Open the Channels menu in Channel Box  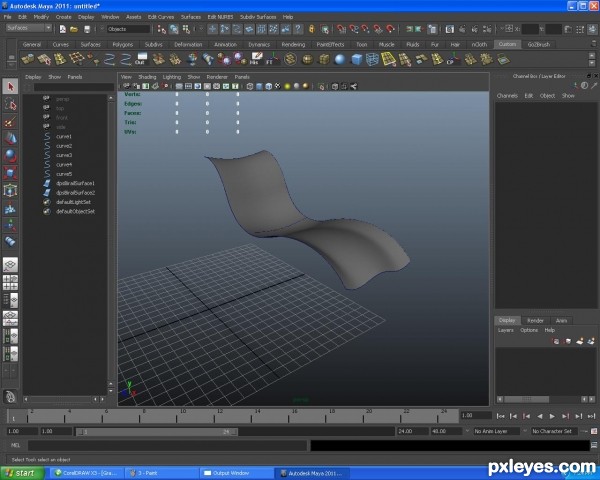[507, 96]
